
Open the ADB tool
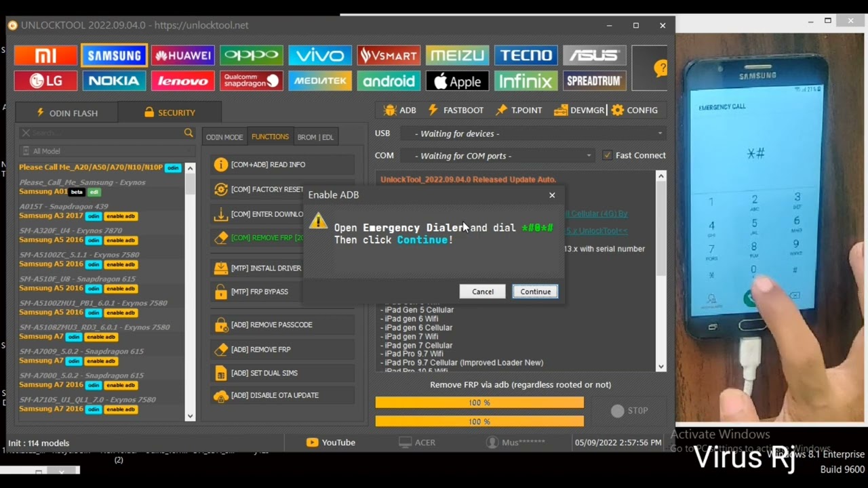pos(399,110)
